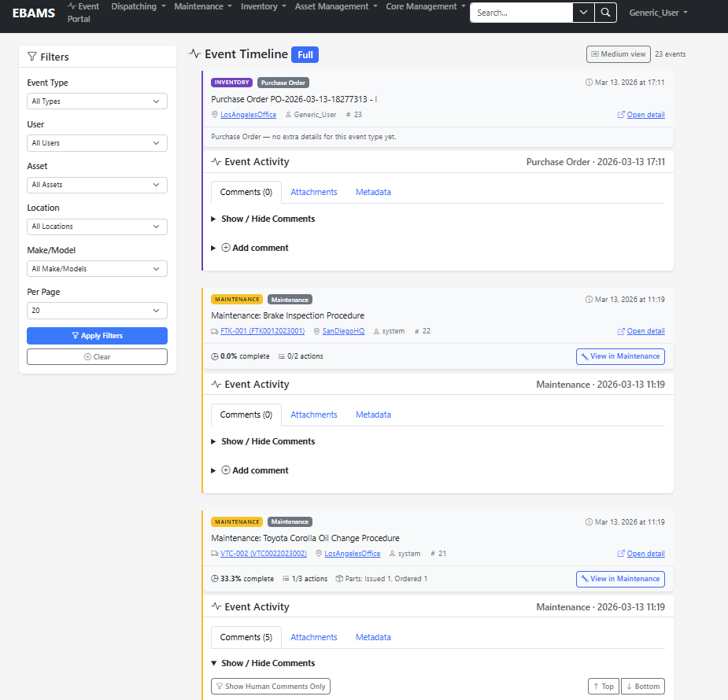The height and width of the screenshot is (700, 728).
Task: Open the search options chevron dropdown
Action: (x=584, y=13)
